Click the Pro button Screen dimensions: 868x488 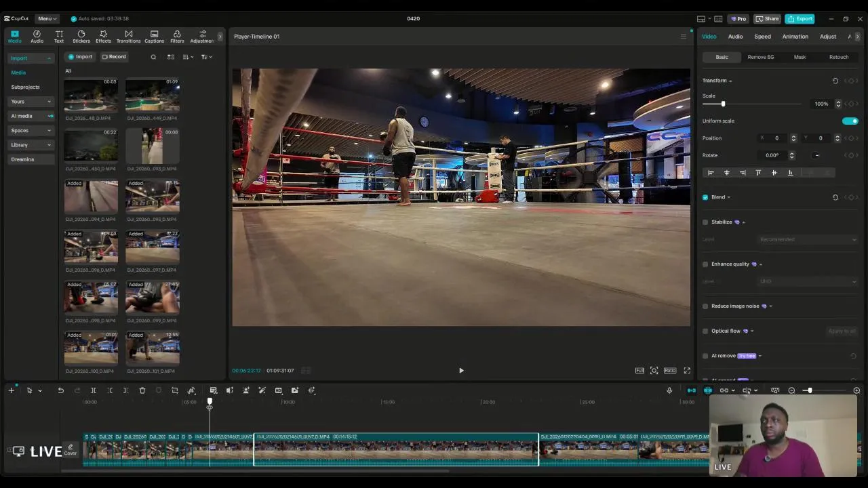click(x=738, y=19)
